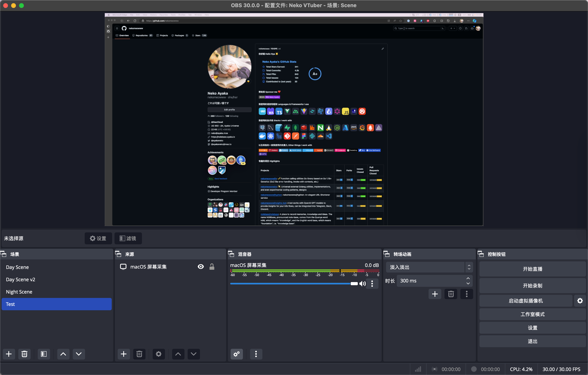Open source properties gear icon

tap(158, 354)
